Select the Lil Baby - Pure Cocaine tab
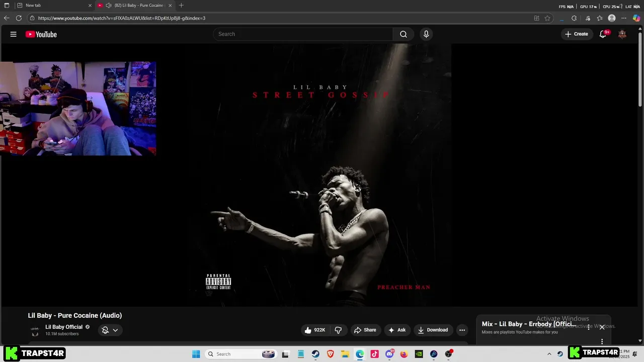The image size is (644, 362). [135, 6]
